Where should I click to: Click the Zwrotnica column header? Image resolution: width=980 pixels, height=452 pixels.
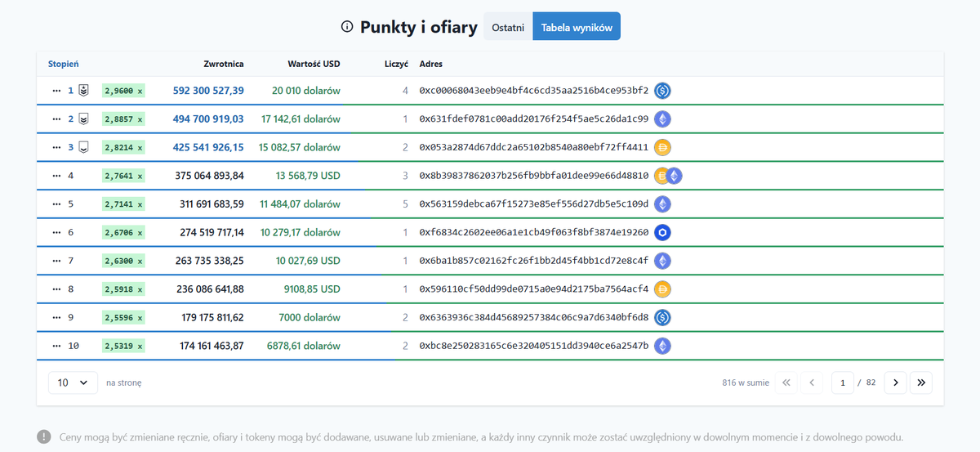tap(224, 64)
